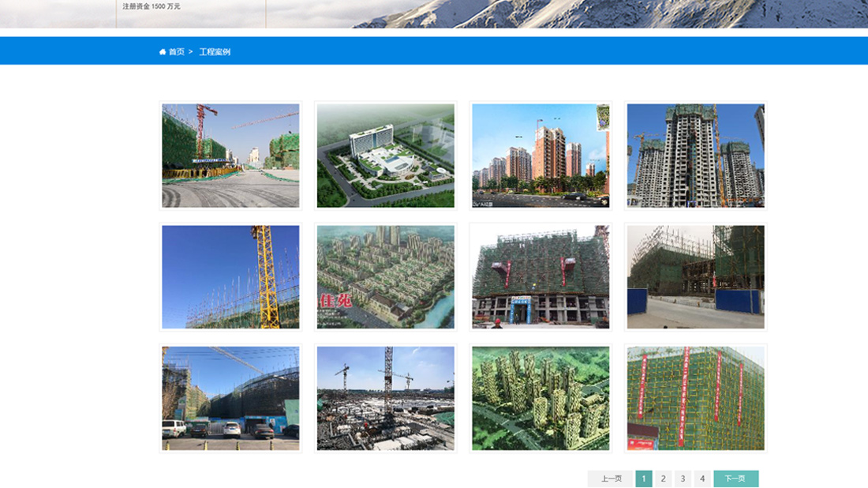Open the yellow crane against blue sky thumbnail
The width and height of the screenshot is (868, 488).
230,276
